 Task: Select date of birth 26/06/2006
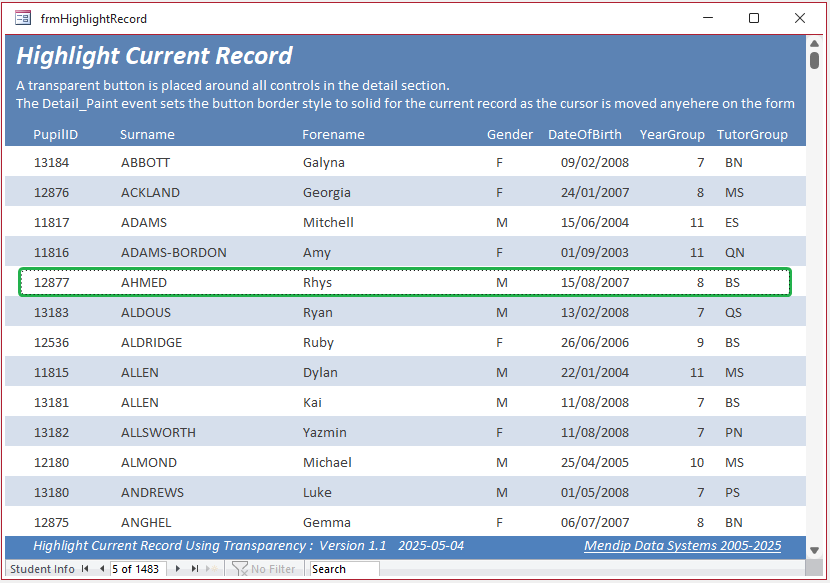pyautogui.click(x=595, y=343)
